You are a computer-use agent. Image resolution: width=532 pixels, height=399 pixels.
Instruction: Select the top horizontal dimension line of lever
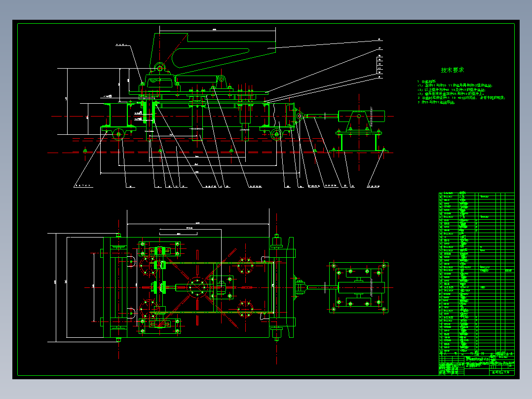click(x=218, y=30)
